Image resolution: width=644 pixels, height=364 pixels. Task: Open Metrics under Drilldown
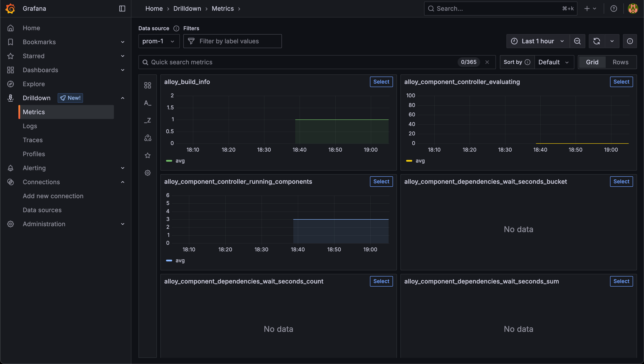tap(66, 112)
